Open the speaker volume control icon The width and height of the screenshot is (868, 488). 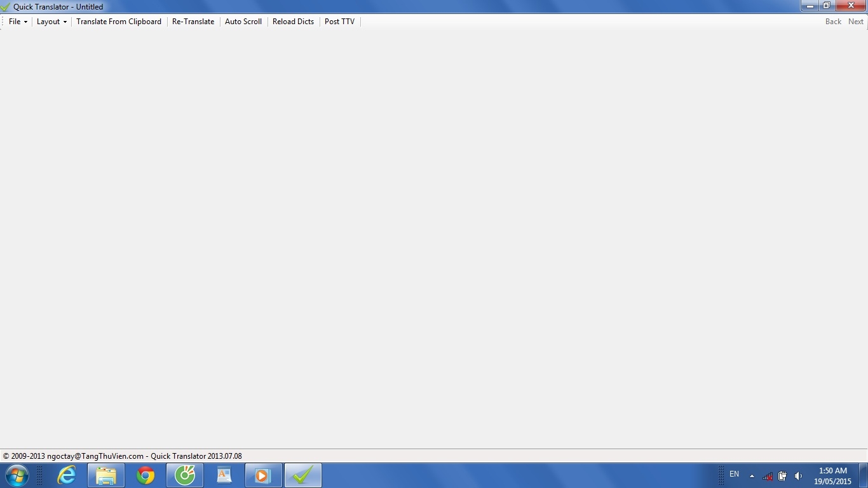(x=798, y=476)
